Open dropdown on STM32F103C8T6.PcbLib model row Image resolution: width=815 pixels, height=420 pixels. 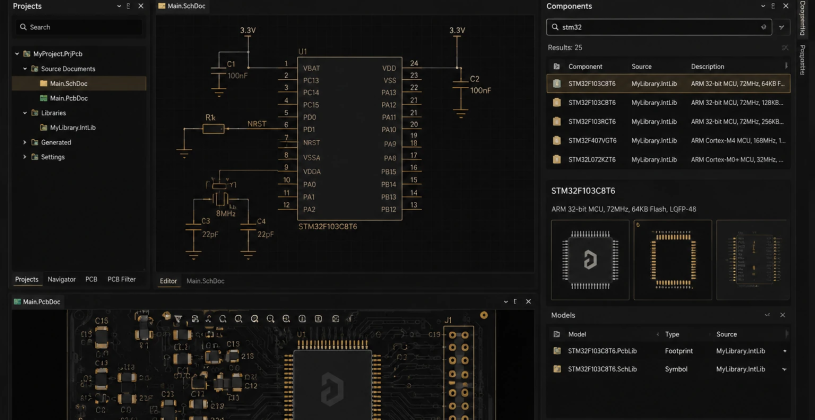[x=784, y=351]
